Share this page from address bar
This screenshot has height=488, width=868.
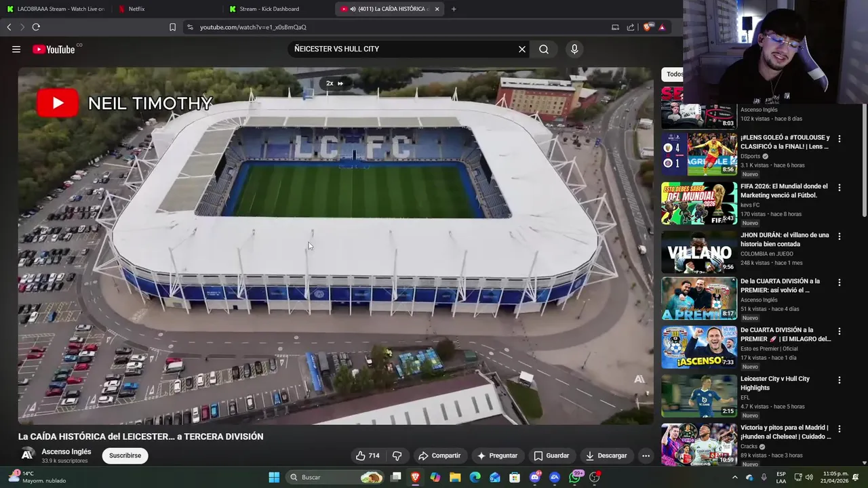coord(631,27)
